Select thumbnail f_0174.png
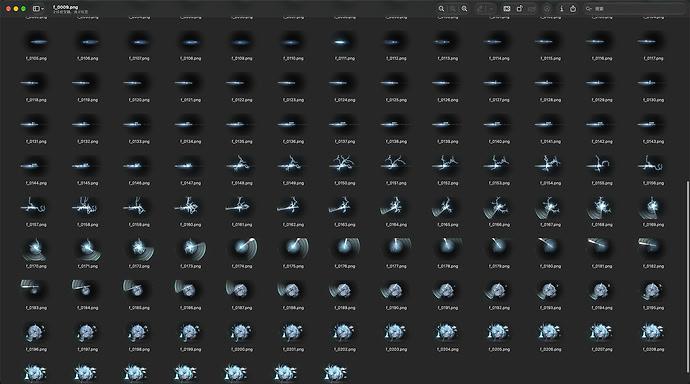 (242, 250)
